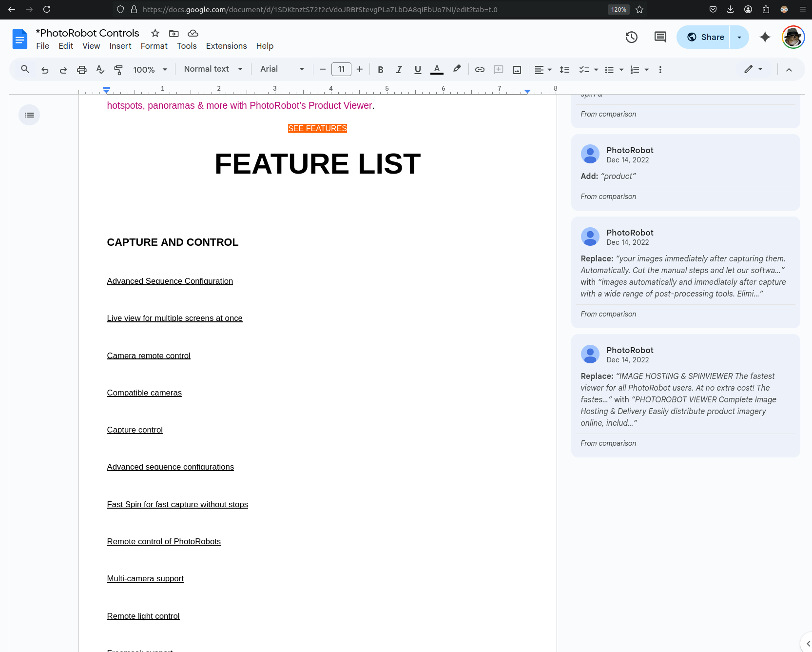The height and width of the screenshot is (652, 812).
Task: Show document outline
Action: point(29,115)
